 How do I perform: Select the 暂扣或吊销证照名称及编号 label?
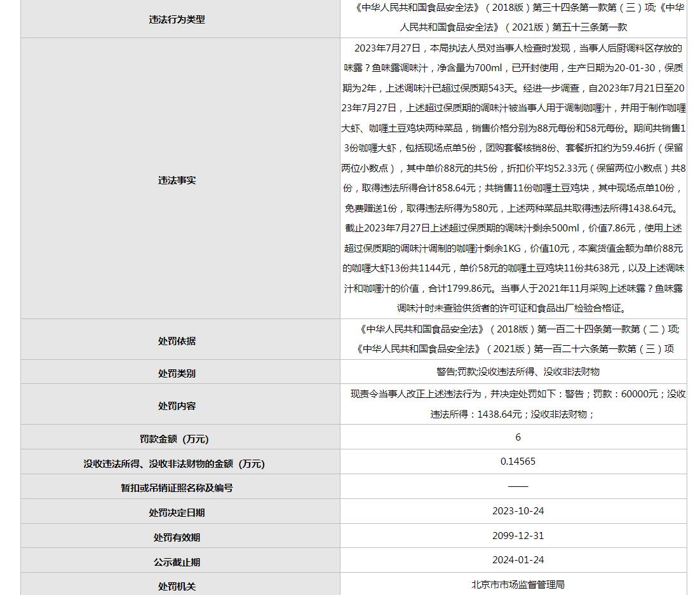pos(177,488)
